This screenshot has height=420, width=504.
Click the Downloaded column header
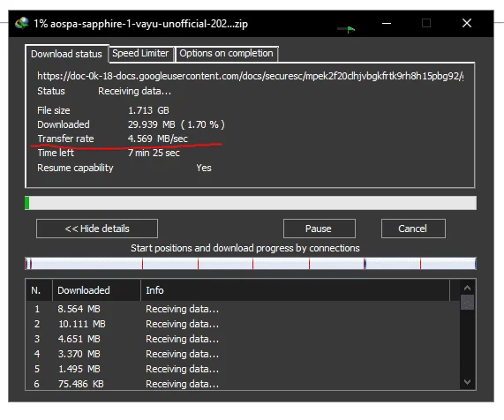(x=96, y=290)
